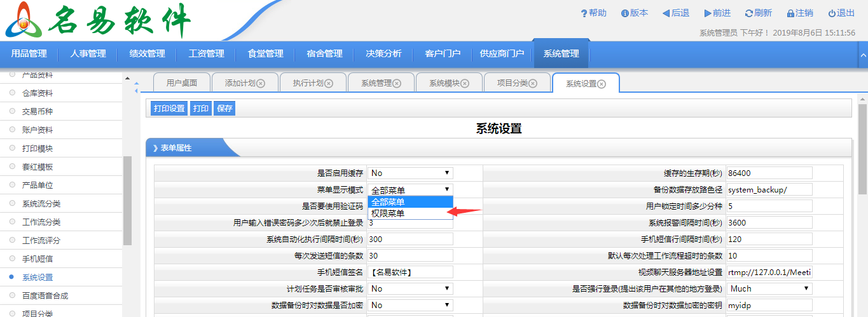Select 权限菜单 option in the dropdown list
The image size is (868, 317).
point(388,213)
